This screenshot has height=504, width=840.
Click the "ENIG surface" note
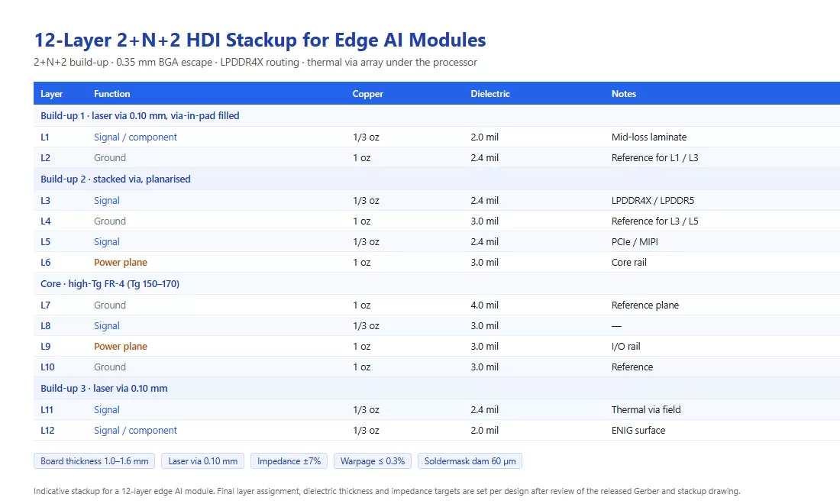coord(638,431)
